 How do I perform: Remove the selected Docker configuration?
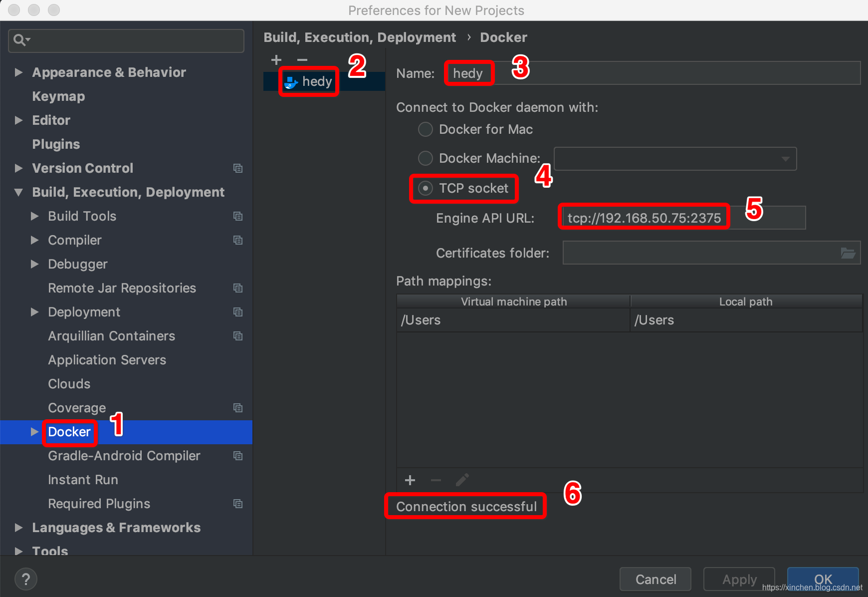302,60
